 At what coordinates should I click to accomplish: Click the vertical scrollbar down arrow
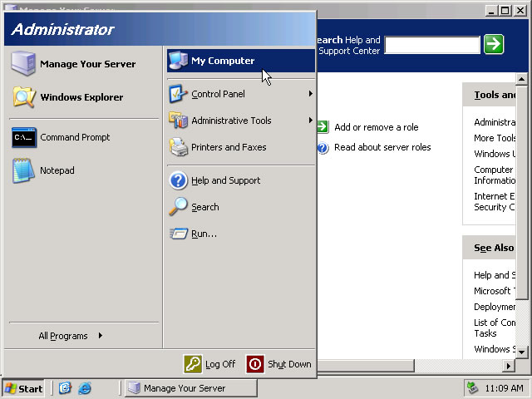(521, 352)
